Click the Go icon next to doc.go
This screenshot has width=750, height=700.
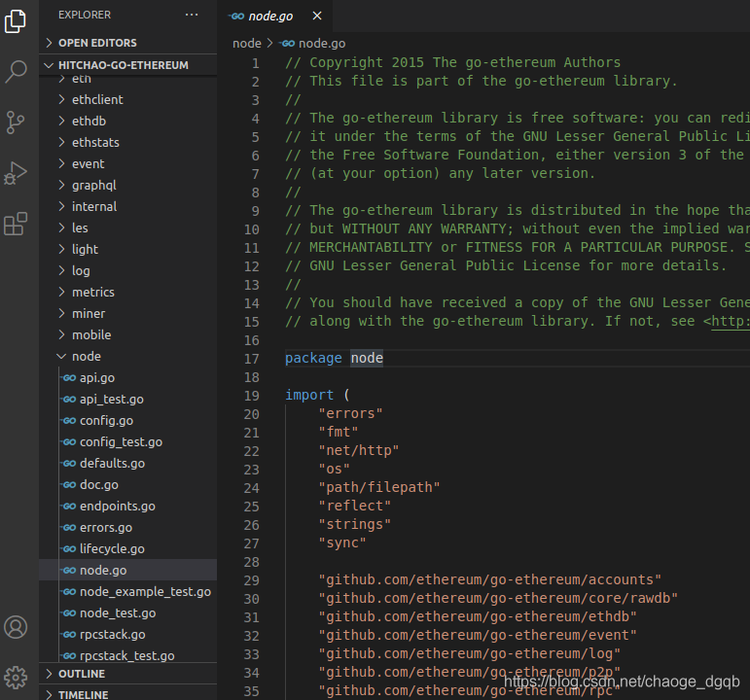(x=69, y=485)
